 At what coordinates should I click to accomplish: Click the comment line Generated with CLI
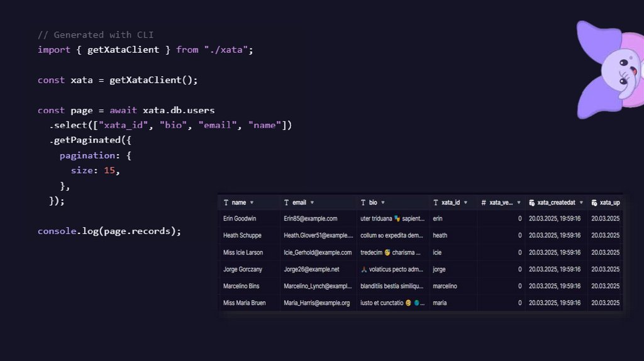96,35
